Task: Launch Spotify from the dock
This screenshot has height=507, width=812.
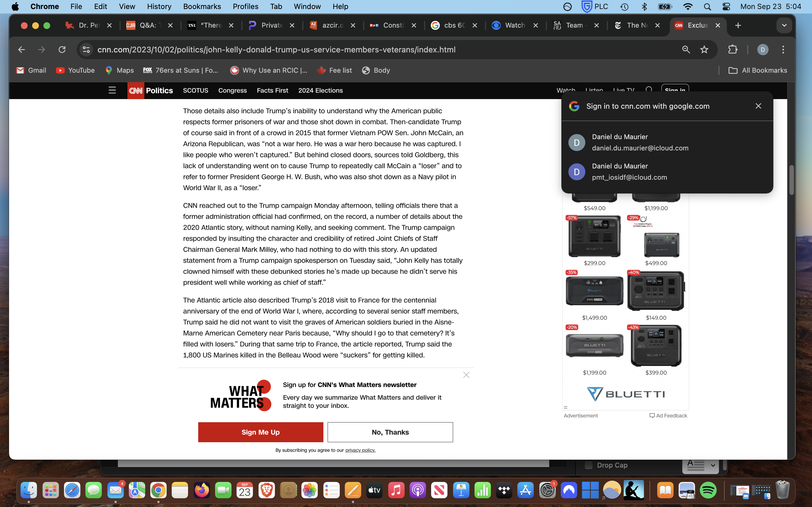Action: pos(708,491)
